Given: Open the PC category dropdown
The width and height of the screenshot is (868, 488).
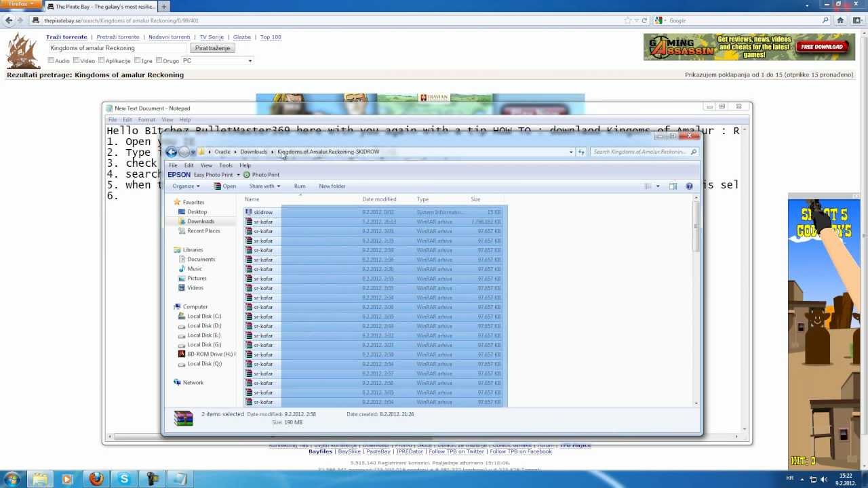Looking at the screenshot, I should click(x=217, y=60).
